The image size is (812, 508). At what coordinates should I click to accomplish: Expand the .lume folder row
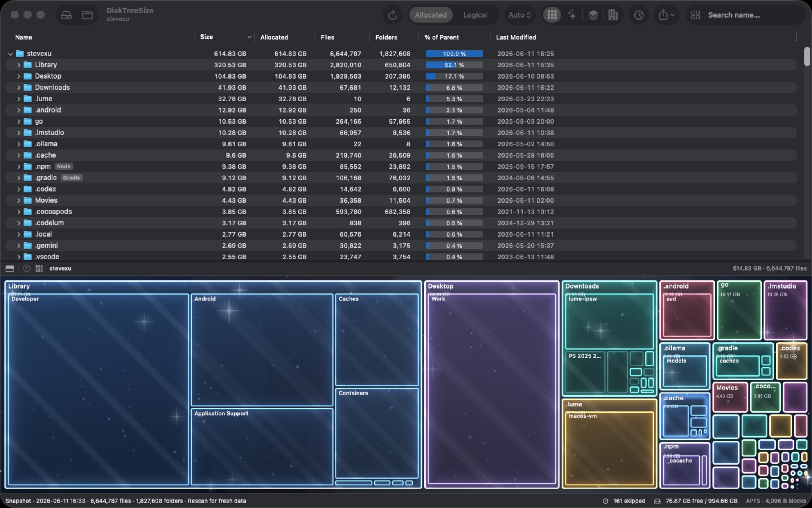18,99
